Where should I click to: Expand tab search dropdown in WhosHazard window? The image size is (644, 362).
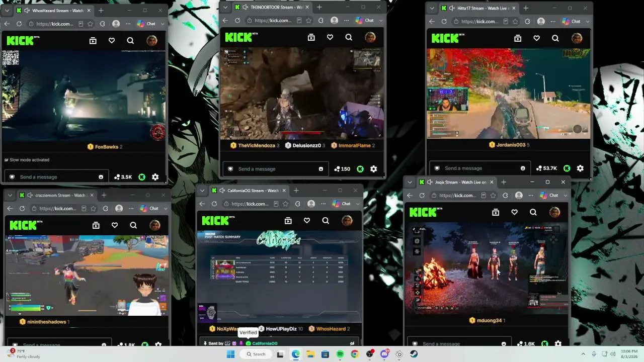tap(7, 11)
